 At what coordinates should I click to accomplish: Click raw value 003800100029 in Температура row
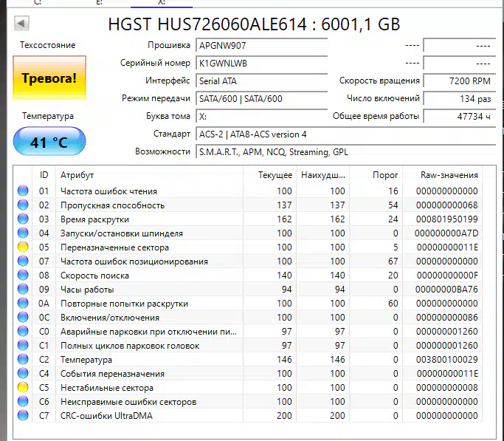point(446,360)
